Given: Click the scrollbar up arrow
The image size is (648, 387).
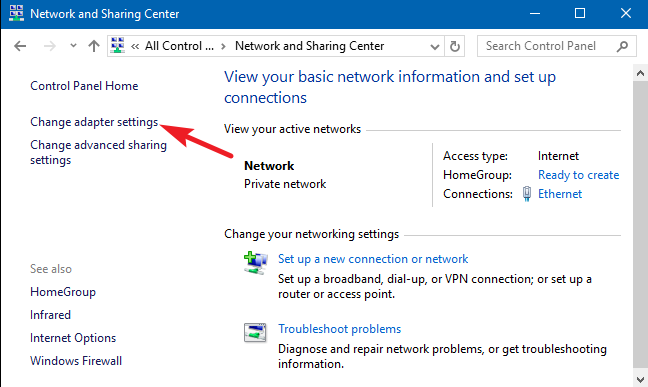Looking at the screenshot, I should (x=640, y=73).
